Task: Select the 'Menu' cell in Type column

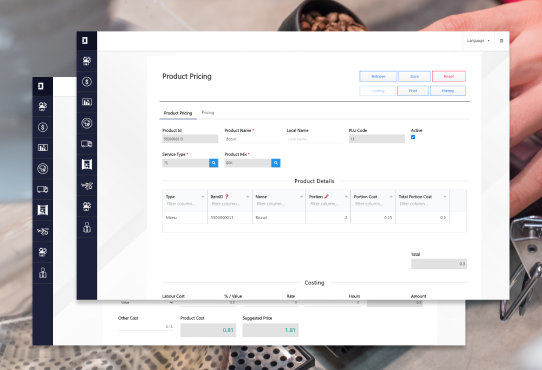Action: tap(185, 218)
